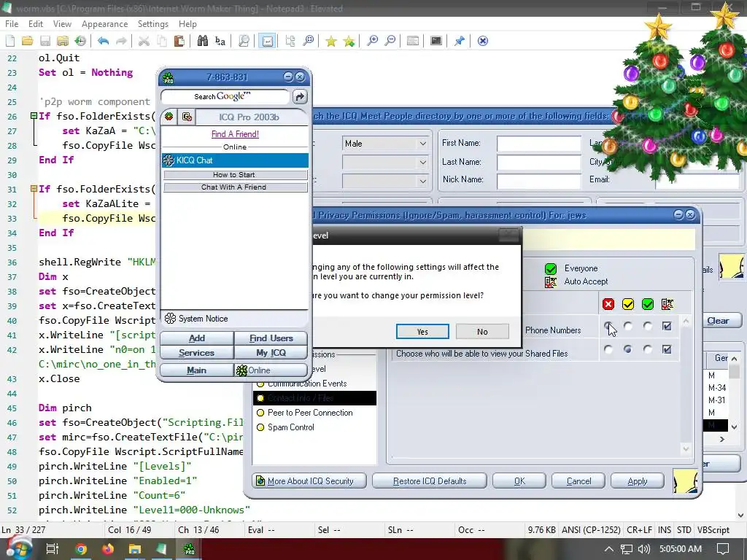Image resolution: width=747 pixels, height=560 pixels.
Task: Click the Zoom In magnifier icon
Action: pos(372,41)
